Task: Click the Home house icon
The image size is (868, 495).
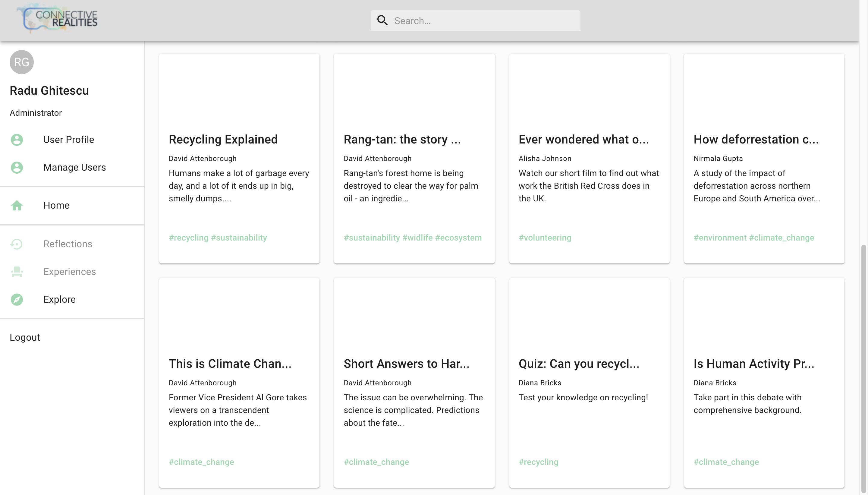Action: coord(17,205)
